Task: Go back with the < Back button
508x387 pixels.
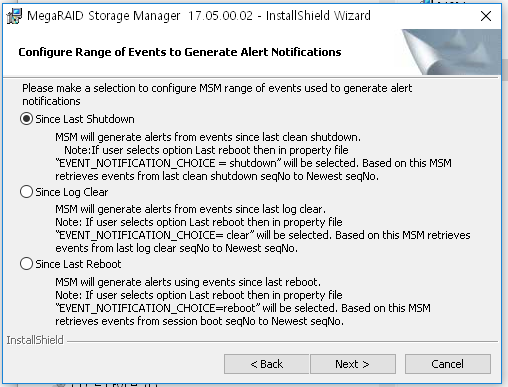Action: 266,364
